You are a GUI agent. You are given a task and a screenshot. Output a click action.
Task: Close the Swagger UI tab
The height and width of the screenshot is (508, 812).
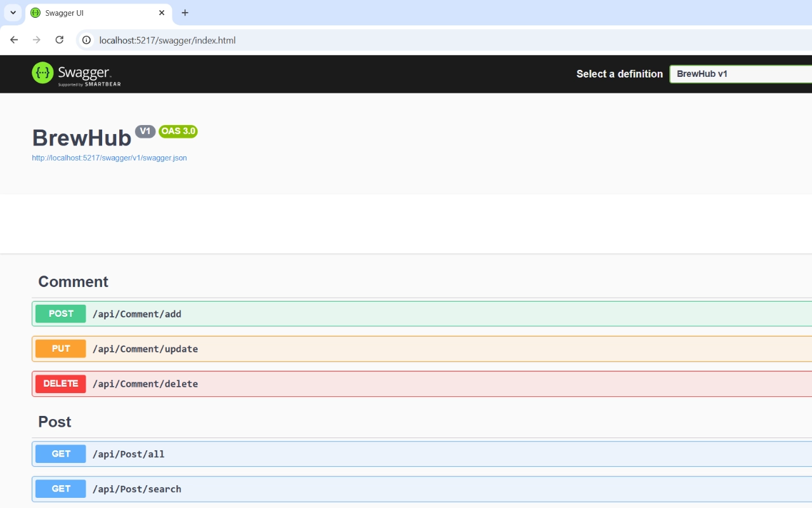coord(162,13)
